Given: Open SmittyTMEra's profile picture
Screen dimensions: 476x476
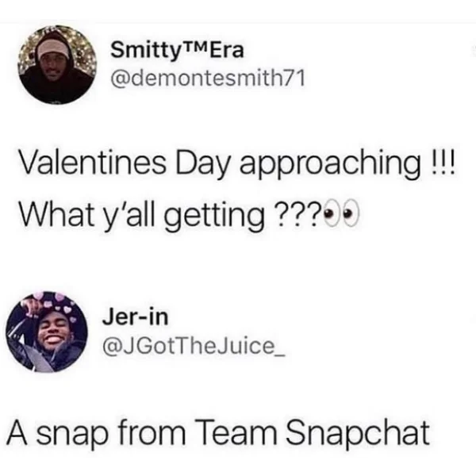Looking at the screenshot, I should tap(57, 65).
